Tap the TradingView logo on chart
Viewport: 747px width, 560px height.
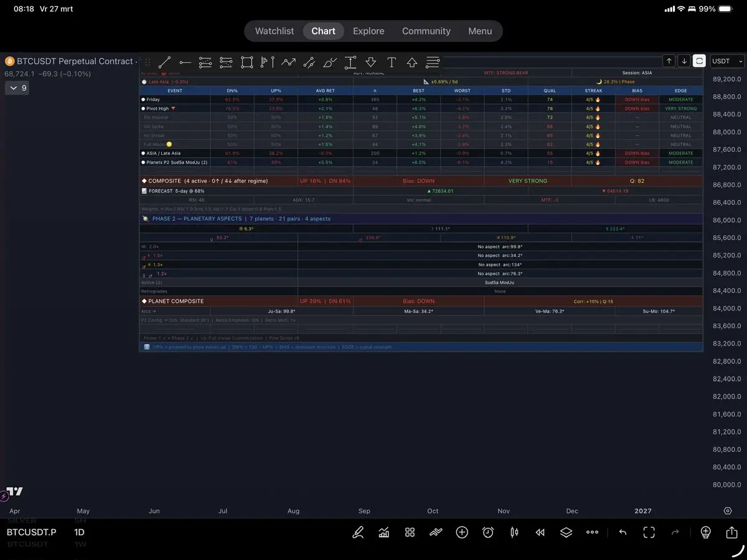tap(15, 491)
